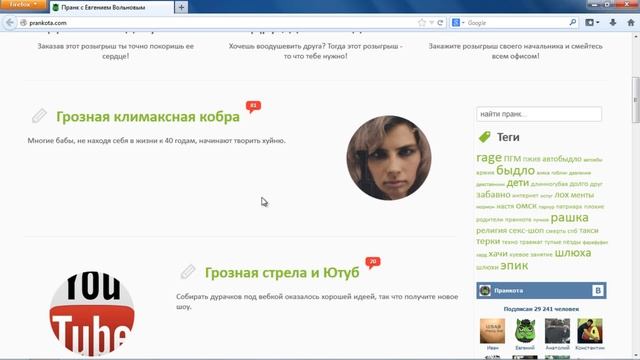Bookmark this page with the star icon
Viewport: 640px width, 360px height.
pyautogui.click(x=422, y=23)
